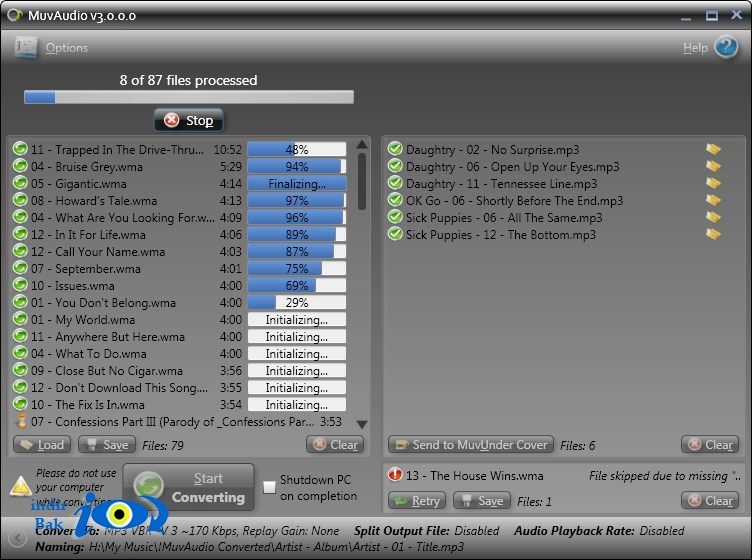752x560 pixels.
Task: Click the file list vertical scrollbar thumb
Action: [x=362, y=181]
